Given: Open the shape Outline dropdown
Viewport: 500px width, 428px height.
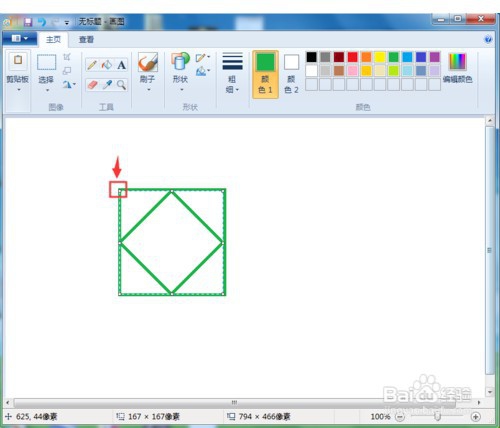Looking at the screenshot, I should [x=203, y=58].
